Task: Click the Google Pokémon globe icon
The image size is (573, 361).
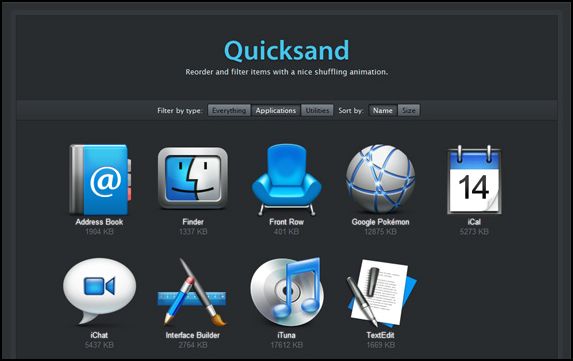Action: coord(380,179)
